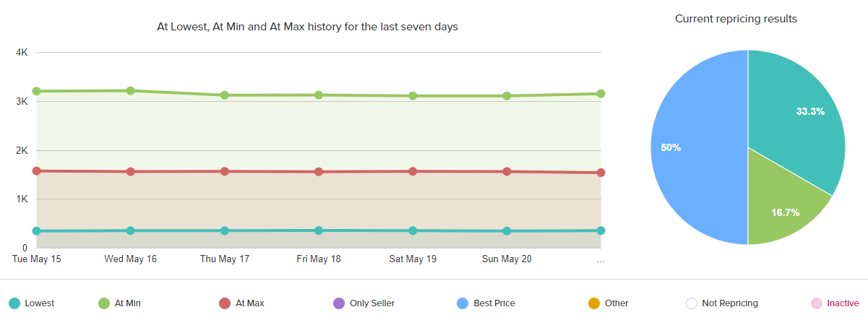Click the Best Price legend label
The image size is (868, 320).
(494, 303)
